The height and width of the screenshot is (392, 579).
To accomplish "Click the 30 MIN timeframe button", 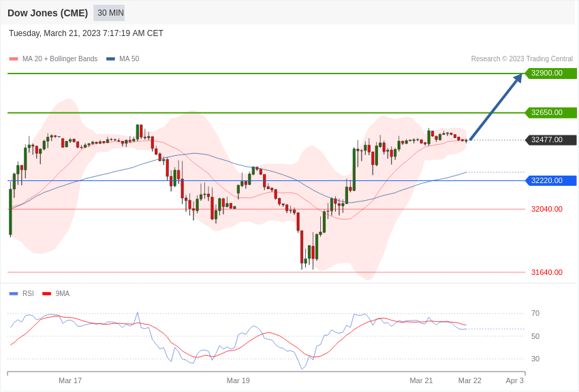I will 109,13.
